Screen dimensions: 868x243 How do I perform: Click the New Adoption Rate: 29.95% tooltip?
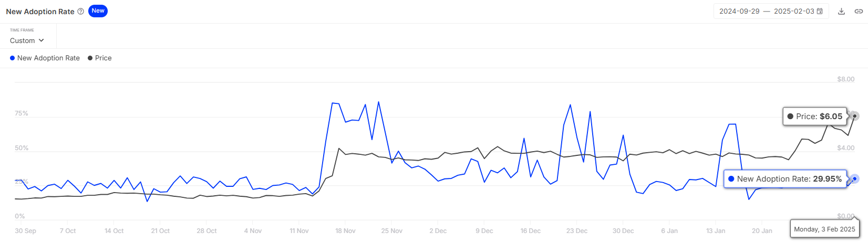tap(784, 179)
